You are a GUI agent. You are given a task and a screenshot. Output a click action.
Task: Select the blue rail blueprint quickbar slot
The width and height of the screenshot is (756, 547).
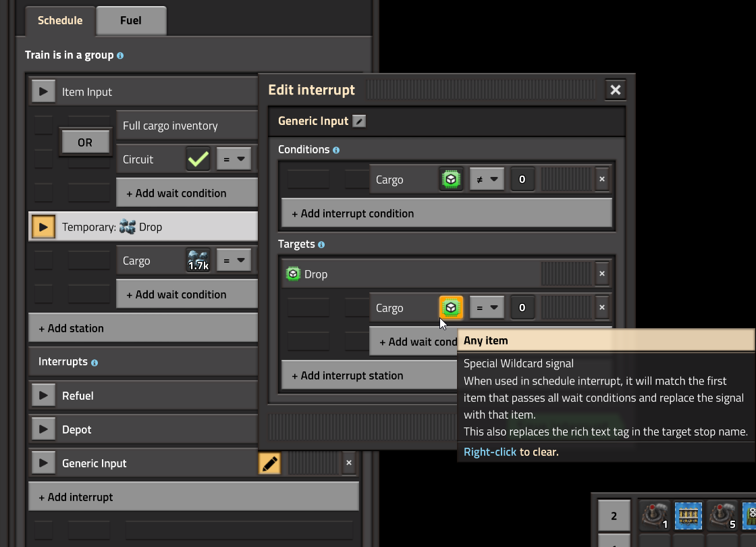(688, 516)
